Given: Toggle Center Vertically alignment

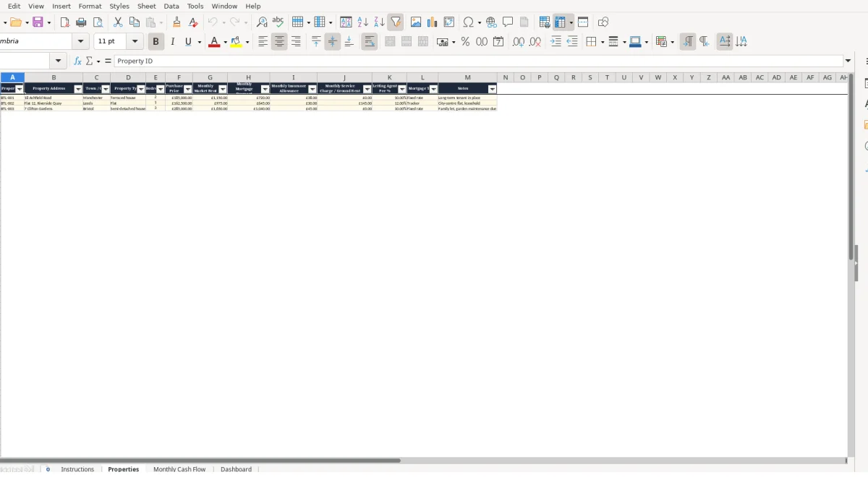Looking at the screenshot, I should click(332, 42).
